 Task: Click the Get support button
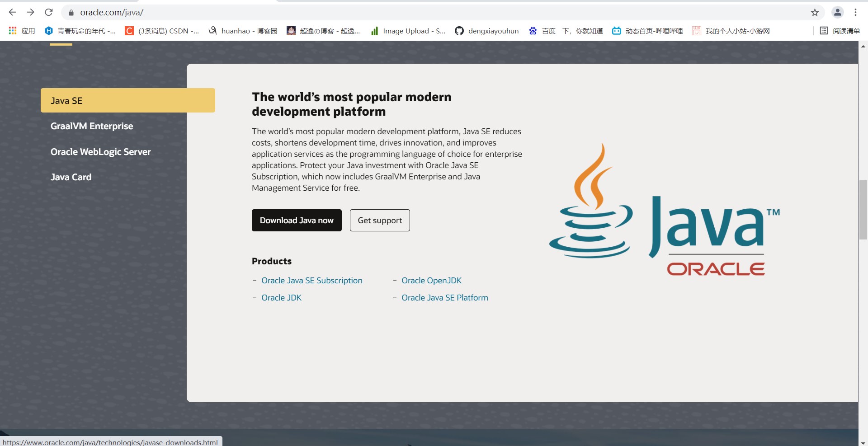380,220
